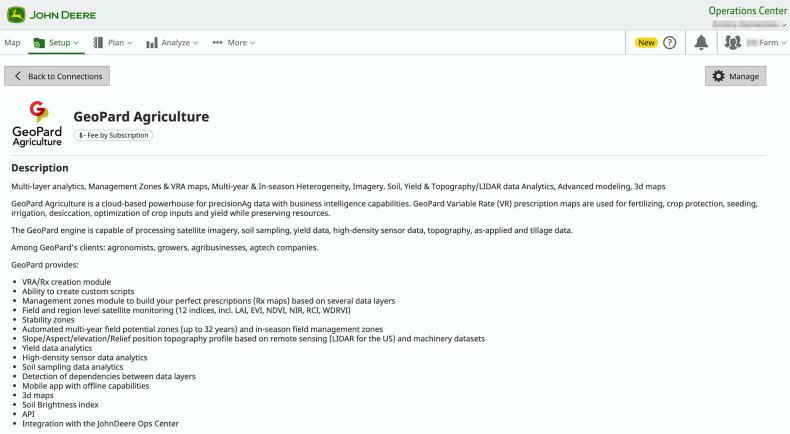The width and height of the screenshot is (790, 434).
Task: Expand the Analyze dropdown chevron
Action: coord(195,43)
